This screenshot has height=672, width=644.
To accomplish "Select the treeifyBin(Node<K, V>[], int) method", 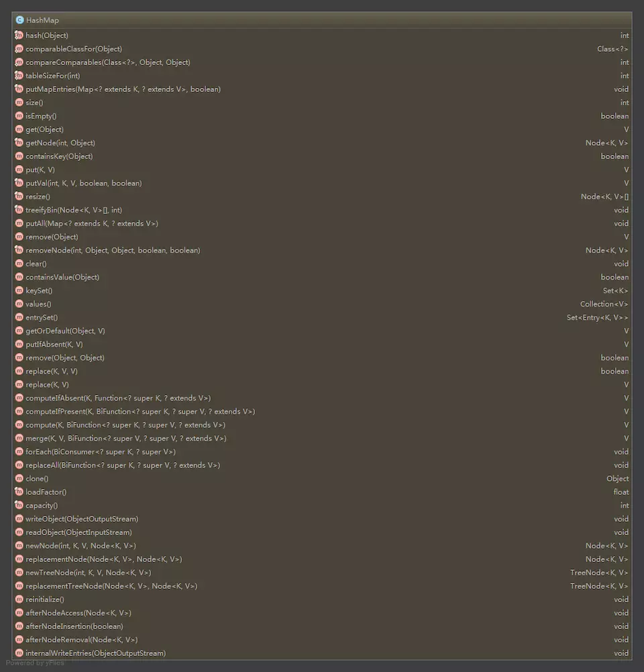I will pos(74,210).
